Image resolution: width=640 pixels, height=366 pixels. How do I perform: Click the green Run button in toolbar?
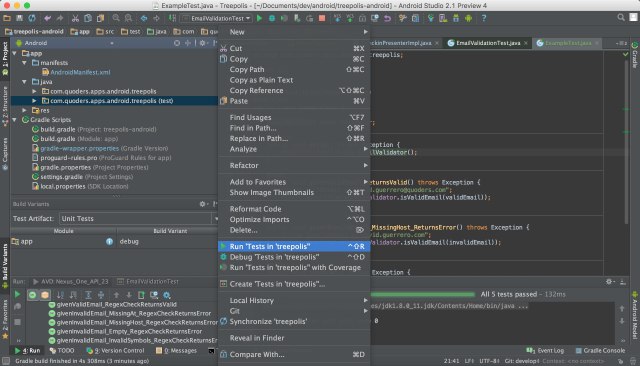pos(260,18)
